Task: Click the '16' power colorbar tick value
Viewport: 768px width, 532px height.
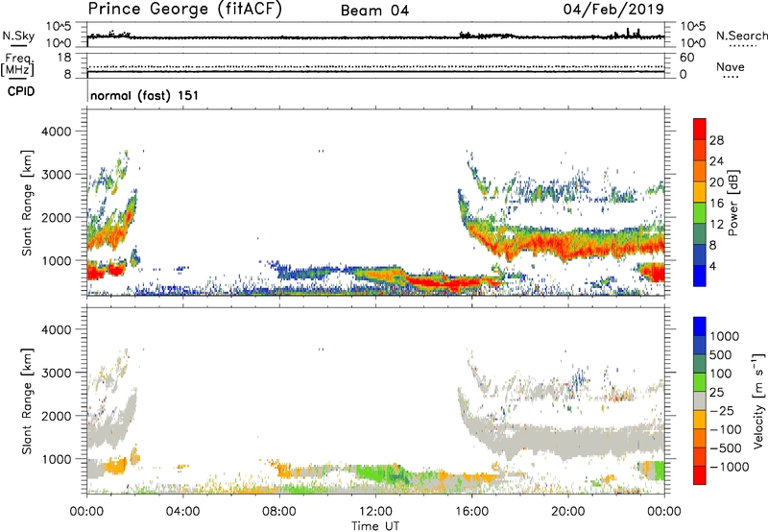Action: click(716, 204)
